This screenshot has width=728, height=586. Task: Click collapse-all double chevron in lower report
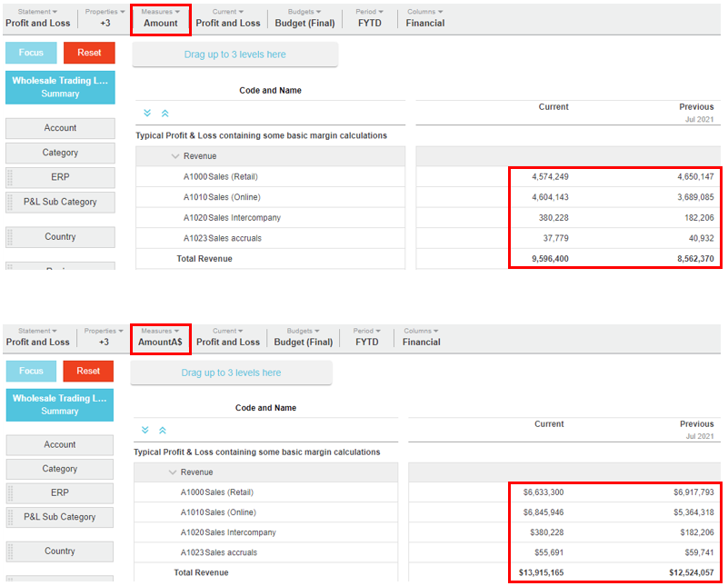tap(163, 431)
